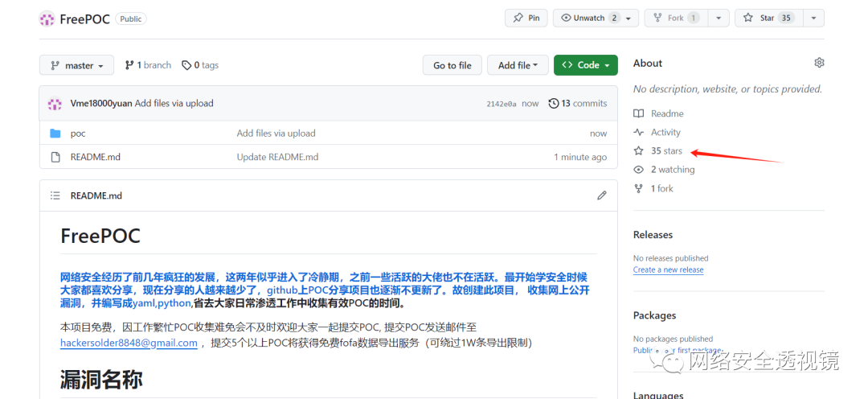Open the Star lists dropdown arrow
Viewport: 868px width, 399px height.
click(813, 18)
